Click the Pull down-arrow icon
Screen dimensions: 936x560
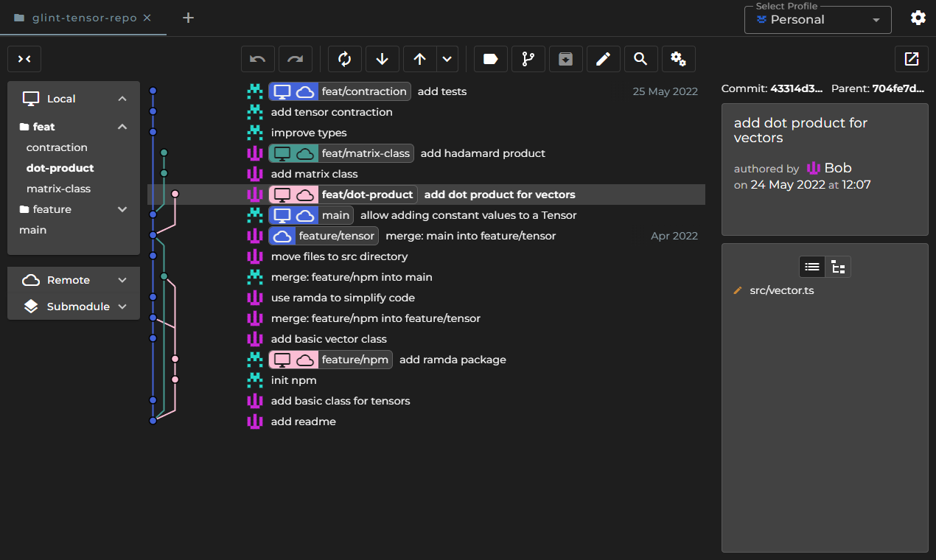coord(382,59)
